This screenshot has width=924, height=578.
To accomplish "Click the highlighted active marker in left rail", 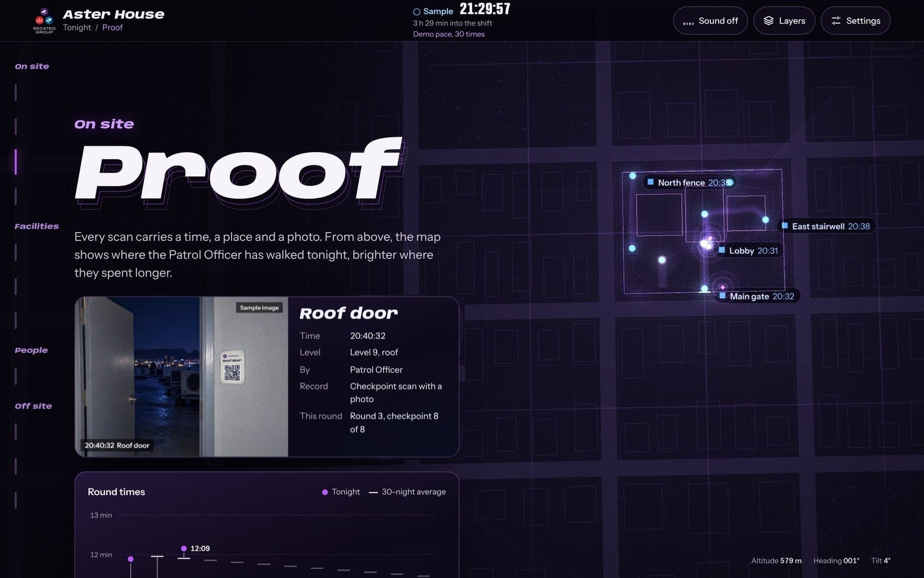I will tap(16, 162).
